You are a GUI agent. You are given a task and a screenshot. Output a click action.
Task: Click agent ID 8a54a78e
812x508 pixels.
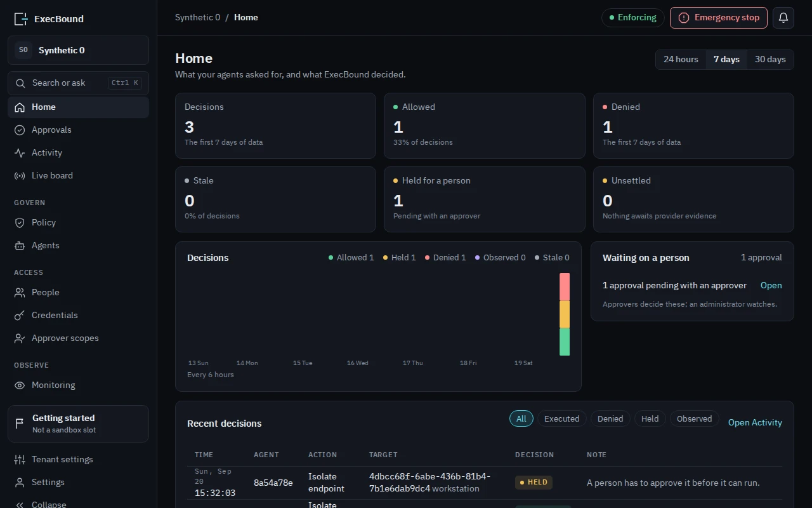[x=273, y=483]
